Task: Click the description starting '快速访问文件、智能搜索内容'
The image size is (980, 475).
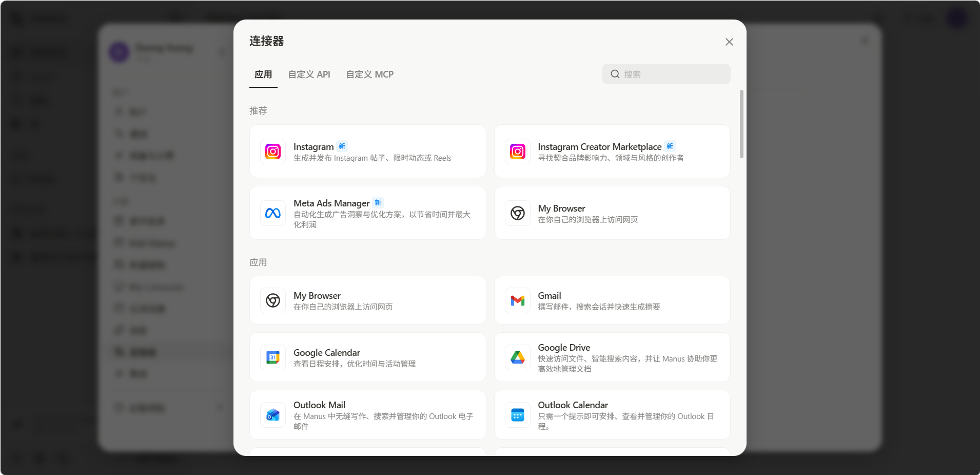Action: click(628, 364)
